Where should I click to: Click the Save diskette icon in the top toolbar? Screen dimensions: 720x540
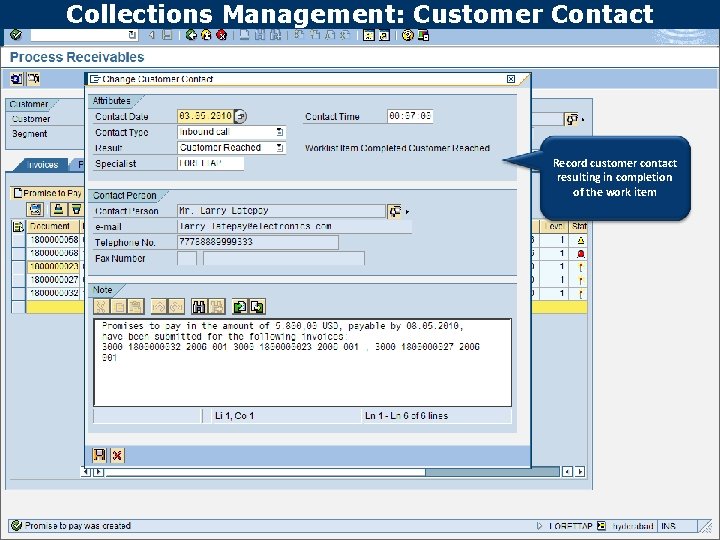(x=167, y=35)
